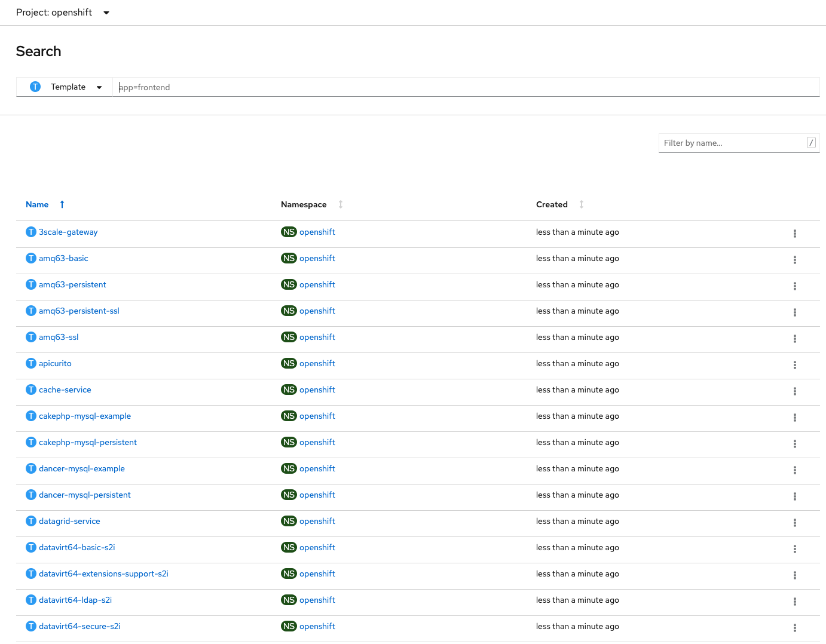Image resolution: width=826 pixels, height=644 pixels.
Task: Open the amq63-ssl template link
Action: tap(59, 337)
